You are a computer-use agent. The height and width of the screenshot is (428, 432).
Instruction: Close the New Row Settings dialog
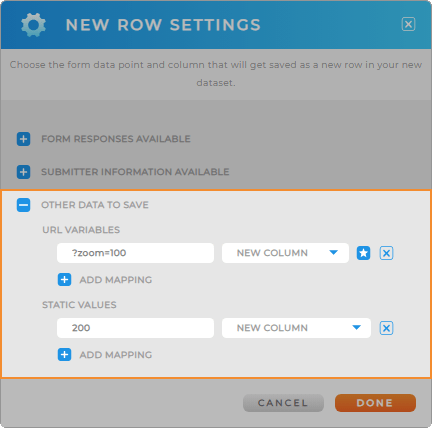pos(408,24)
